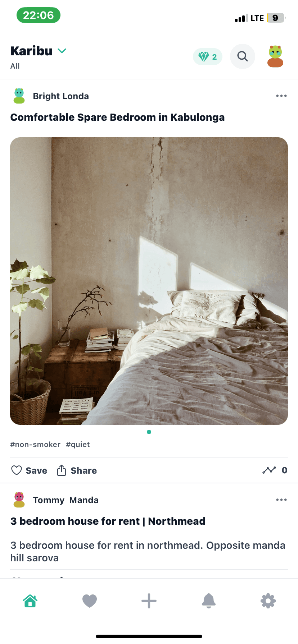Viewport: 298px width, 644px height.
Task: Tap Tommy Manda's avatar icon
Action: click(19, 500)
